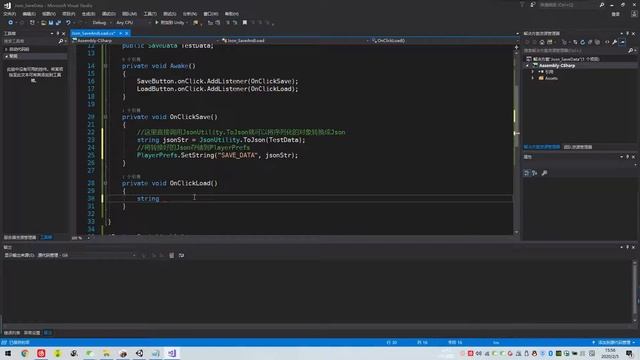Click the bookmark icon in the main toolbar
Image resolution: width=640 pixels, height=360 pixels.
[x=244, y=23]
